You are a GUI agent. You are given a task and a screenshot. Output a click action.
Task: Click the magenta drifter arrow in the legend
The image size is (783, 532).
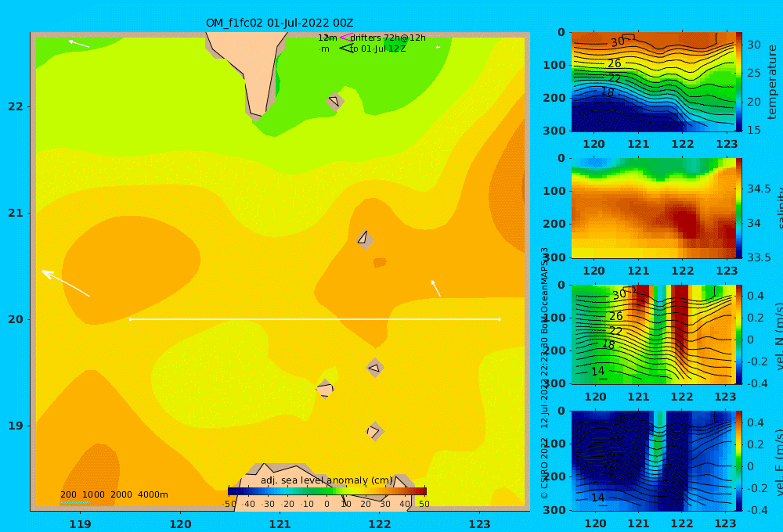pos(345,37)
